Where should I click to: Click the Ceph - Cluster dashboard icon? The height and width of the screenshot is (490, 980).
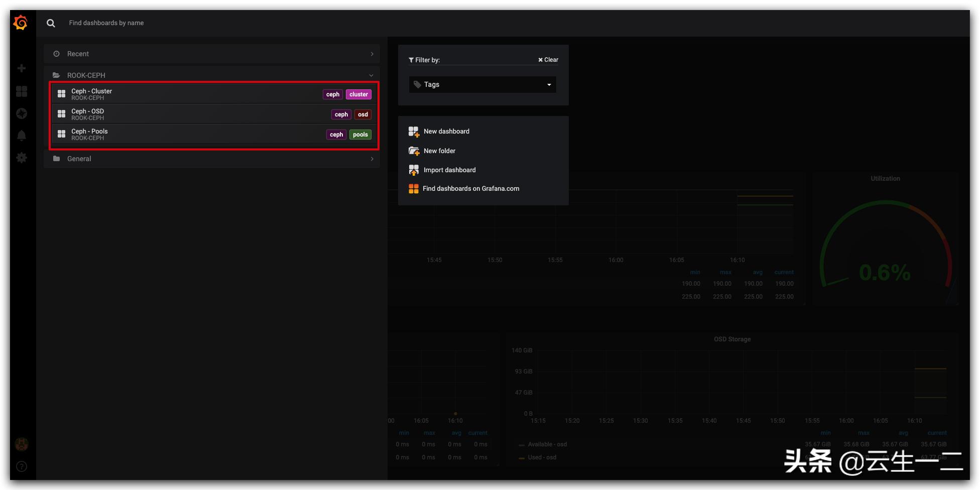point(62,94)
